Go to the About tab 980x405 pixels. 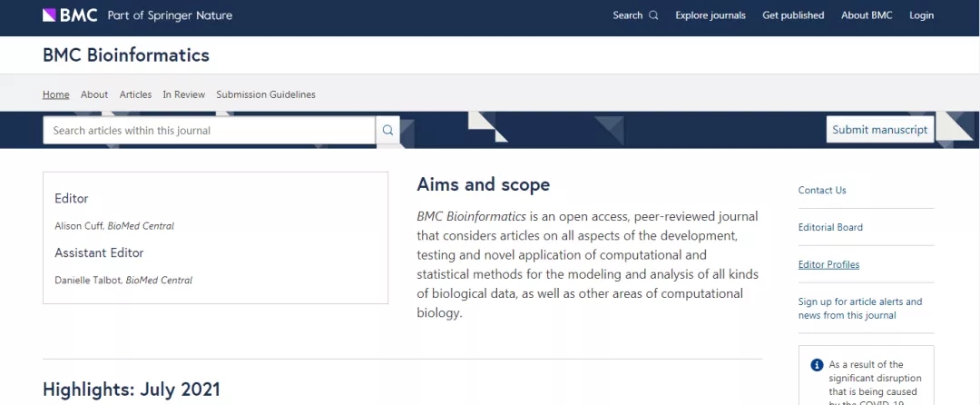[94, 94]
